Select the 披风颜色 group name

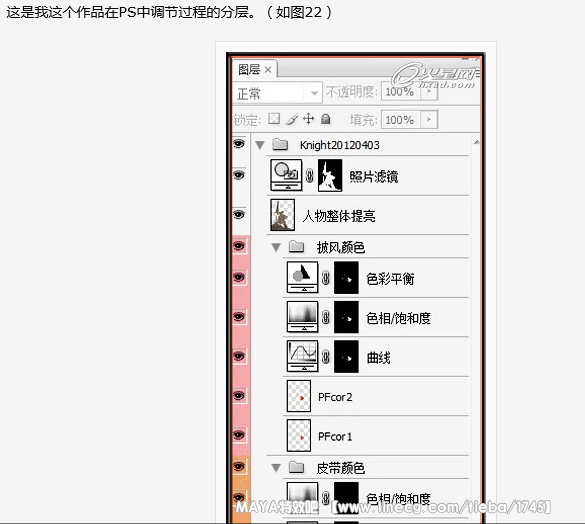click(341, 247)
